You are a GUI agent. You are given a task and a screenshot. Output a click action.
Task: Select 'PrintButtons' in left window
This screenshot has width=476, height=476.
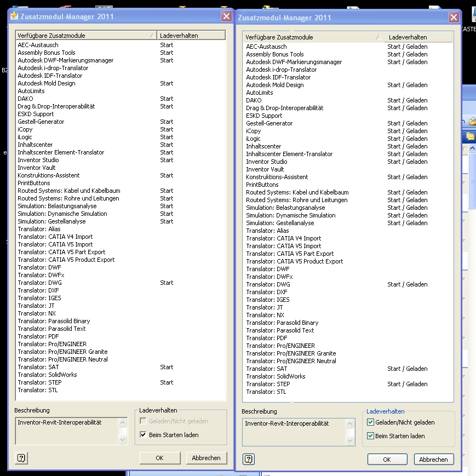(34, 183)
